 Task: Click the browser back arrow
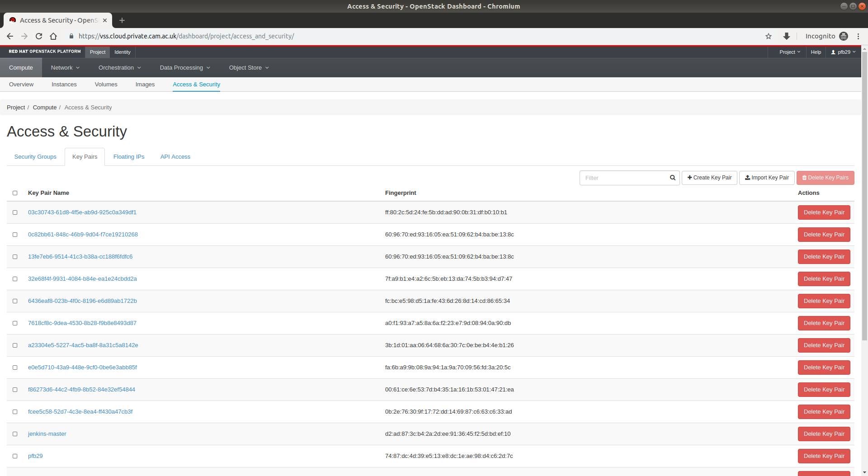click(10, 36)
